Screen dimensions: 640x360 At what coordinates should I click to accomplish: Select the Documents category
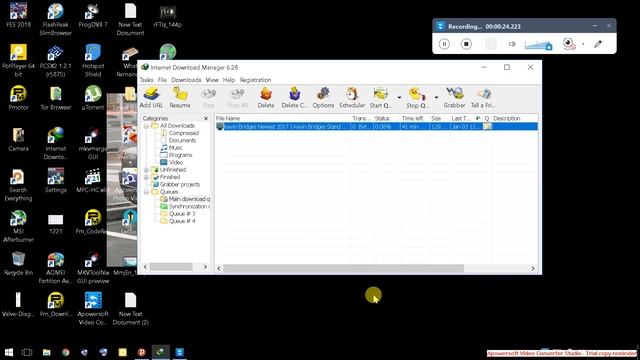(x=178, y=140)
